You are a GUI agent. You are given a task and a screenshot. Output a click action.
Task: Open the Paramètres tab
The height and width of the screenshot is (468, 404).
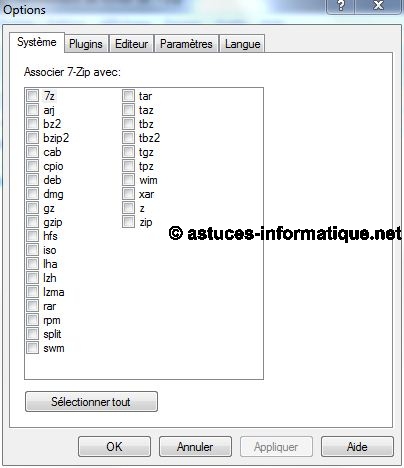click(186, 44)
